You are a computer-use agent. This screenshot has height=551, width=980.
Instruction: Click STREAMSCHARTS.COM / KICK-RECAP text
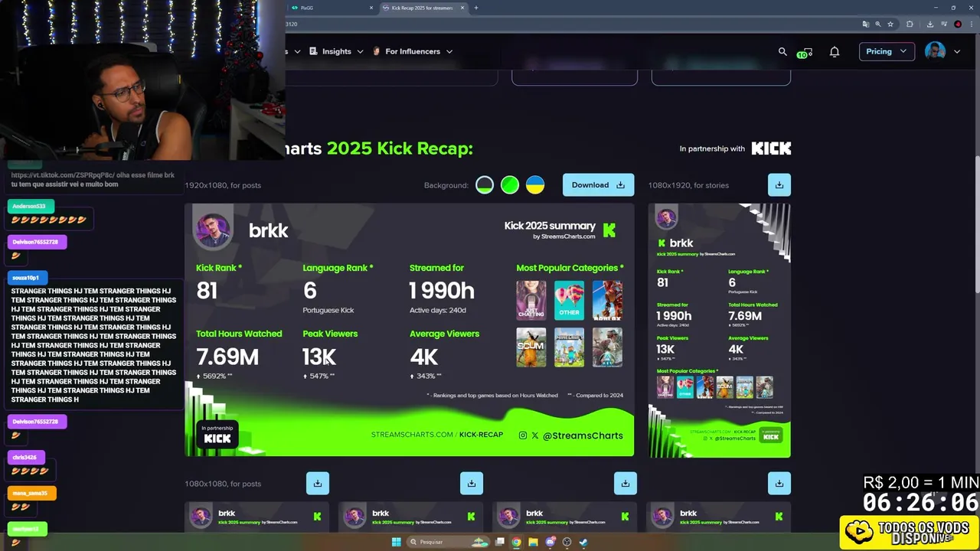[x=437, y=435]
